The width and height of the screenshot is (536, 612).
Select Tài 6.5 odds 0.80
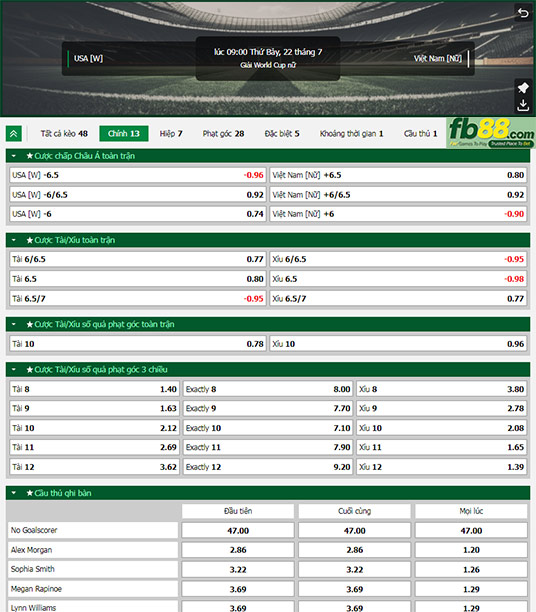pyautogui.click(x=138, y=279)
